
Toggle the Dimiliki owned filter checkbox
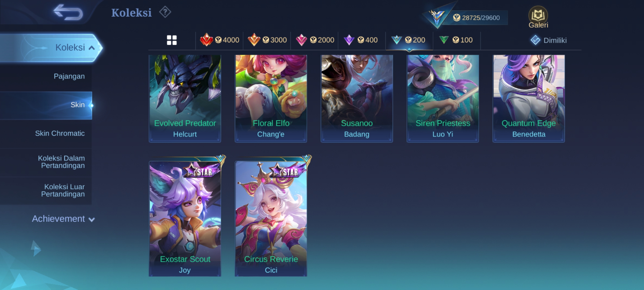pyautogui.click(x=535, y=40)
